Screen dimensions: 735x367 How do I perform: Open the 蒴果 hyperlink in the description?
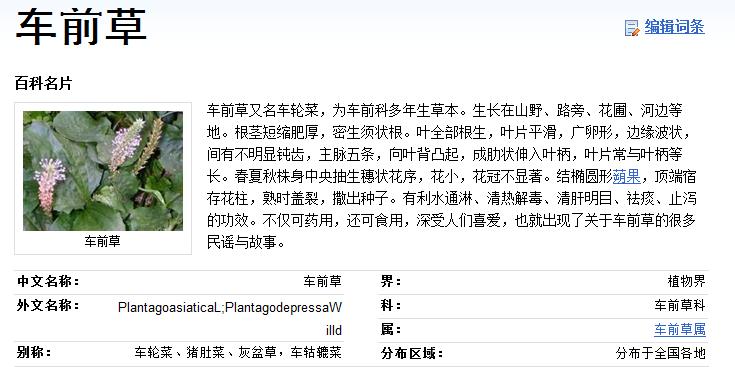(x=626, y=177)
